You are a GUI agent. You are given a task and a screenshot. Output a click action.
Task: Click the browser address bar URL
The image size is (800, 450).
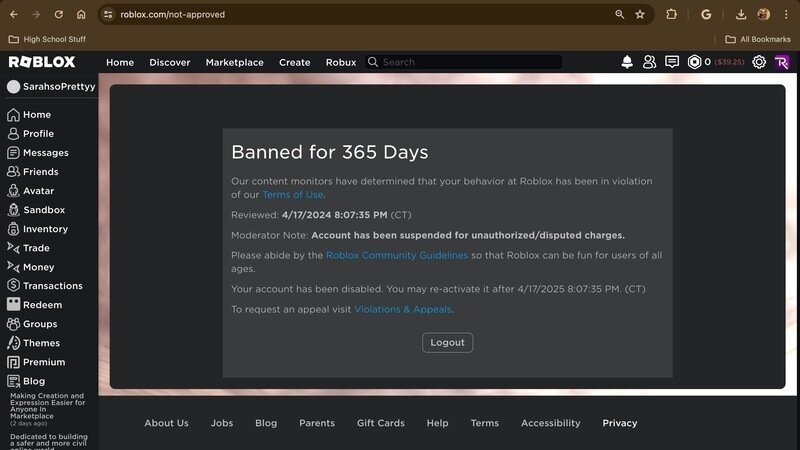172,14
